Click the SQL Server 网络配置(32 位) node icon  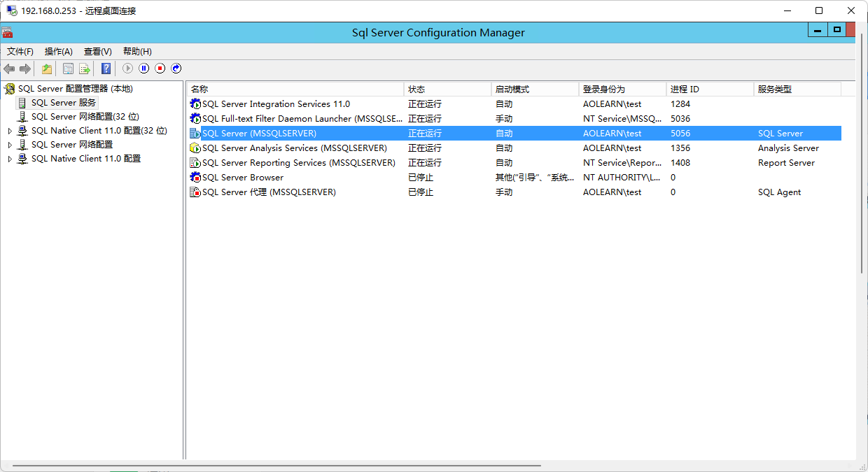pos(22,117)
